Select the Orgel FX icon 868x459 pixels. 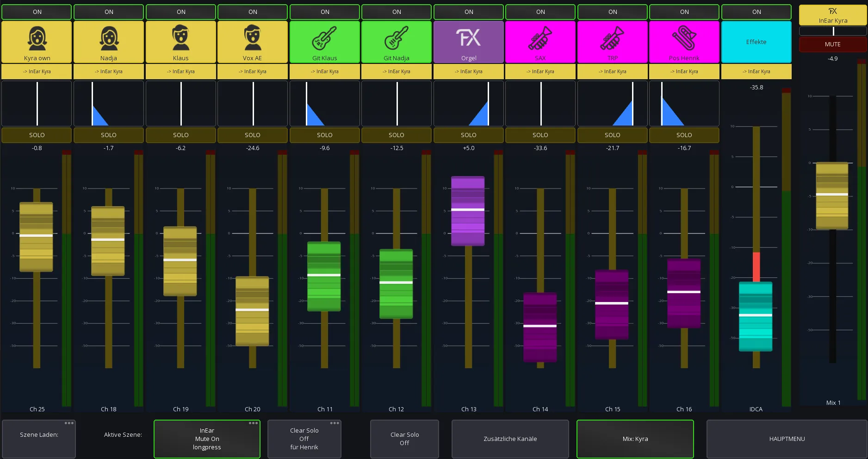[x=468, y=38]
